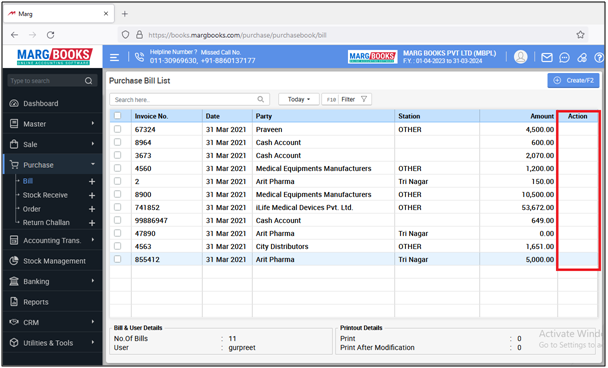Viewport: 608px width, 368px height.
Task: Select checkbox for invoice 99886947
Action: (117, 220)
